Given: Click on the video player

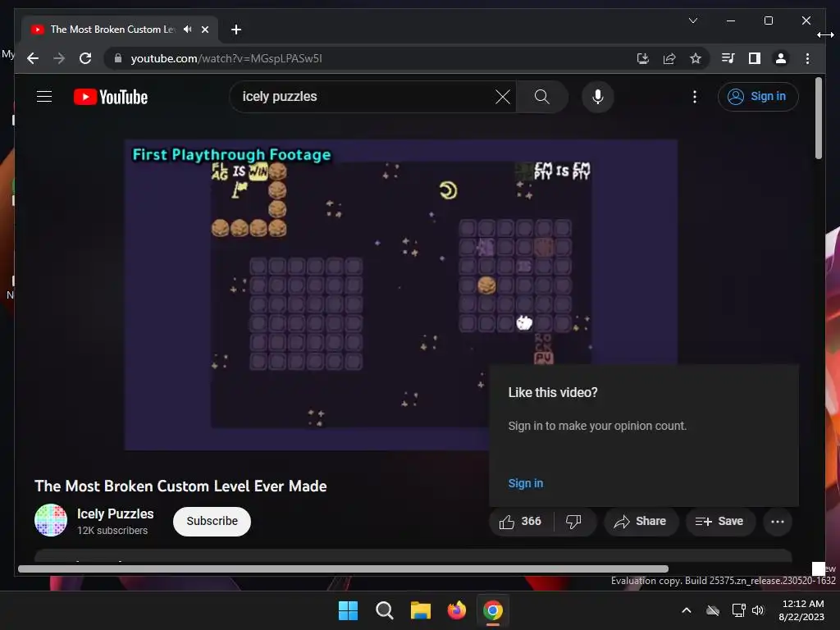Looking at the screenshot, I should click(x=400, y=294).
